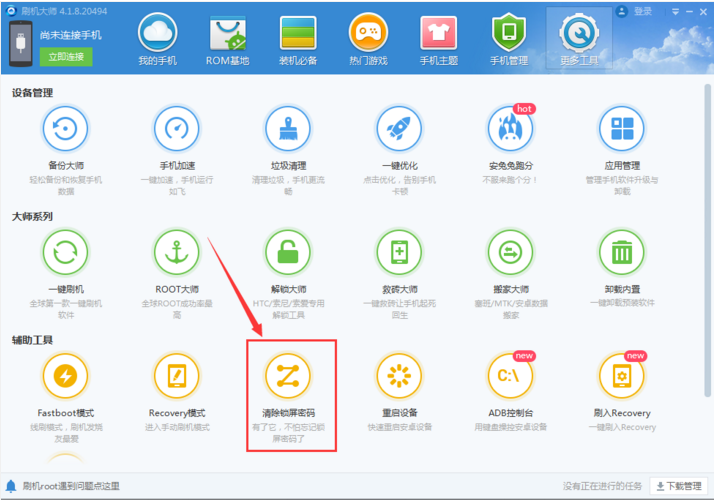Click the 不服来跑个分 description text
Image resolution: width=714 pixels, height=500 pixels.
510,180
